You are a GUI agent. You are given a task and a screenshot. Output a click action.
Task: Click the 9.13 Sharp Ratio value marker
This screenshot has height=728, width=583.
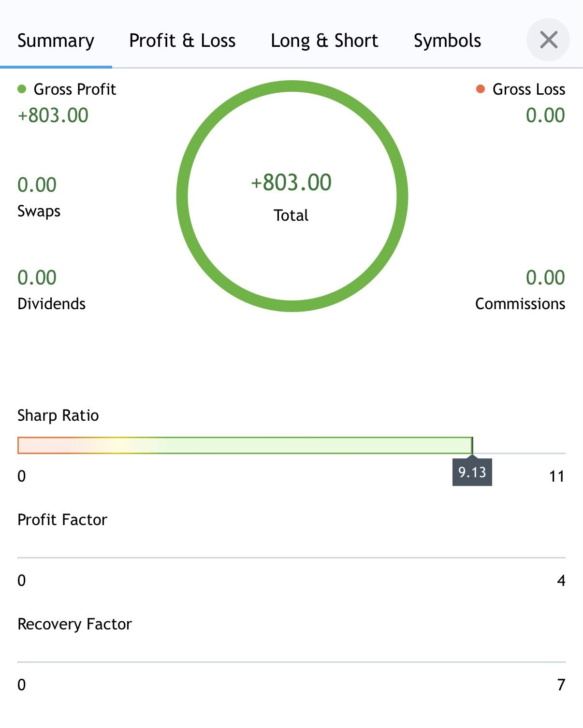[472, 472]
